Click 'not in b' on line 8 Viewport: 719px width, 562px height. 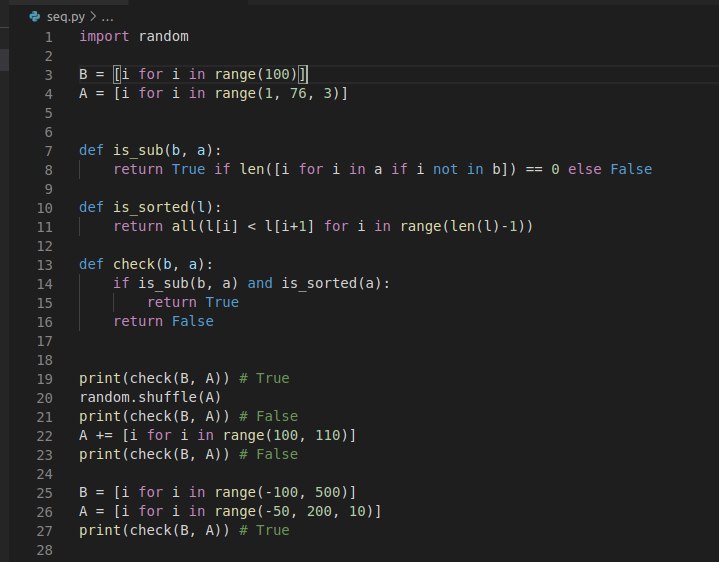467,170
